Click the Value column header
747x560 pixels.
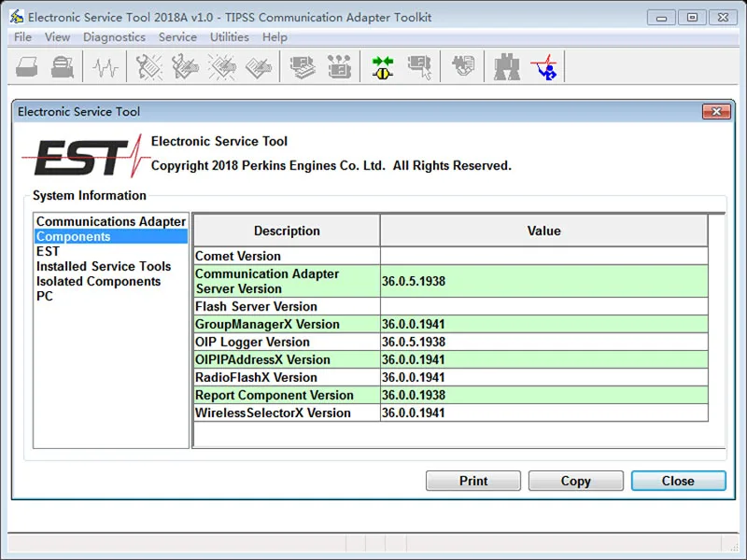(544, 231)
